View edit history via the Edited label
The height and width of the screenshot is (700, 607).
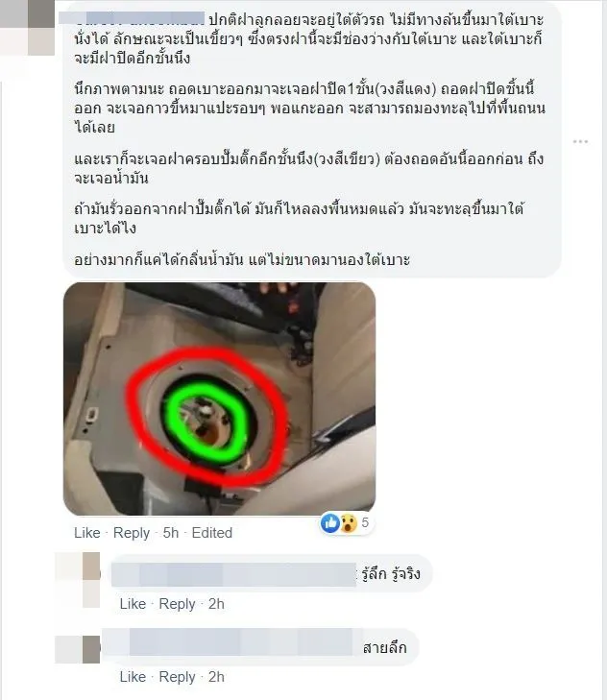(x=211, y=533)
